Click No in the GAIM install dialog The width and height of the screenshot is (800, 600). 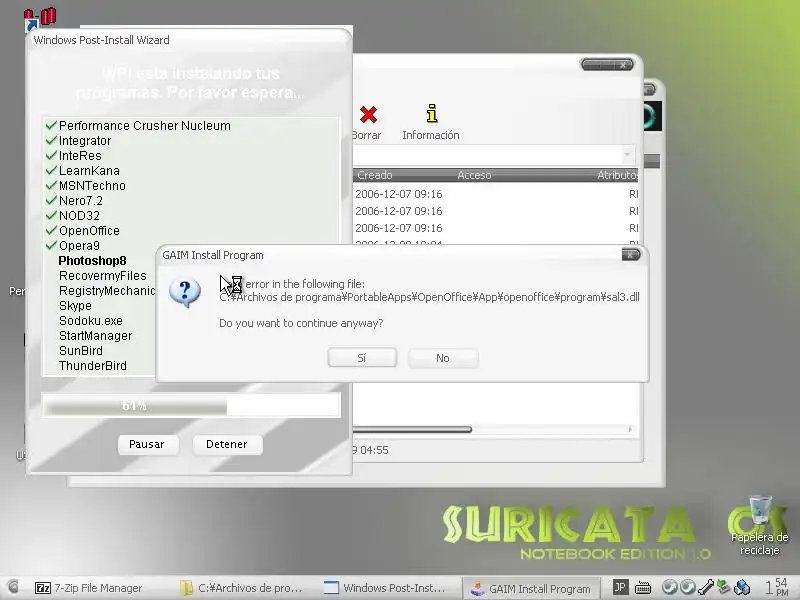coord(443,358)
